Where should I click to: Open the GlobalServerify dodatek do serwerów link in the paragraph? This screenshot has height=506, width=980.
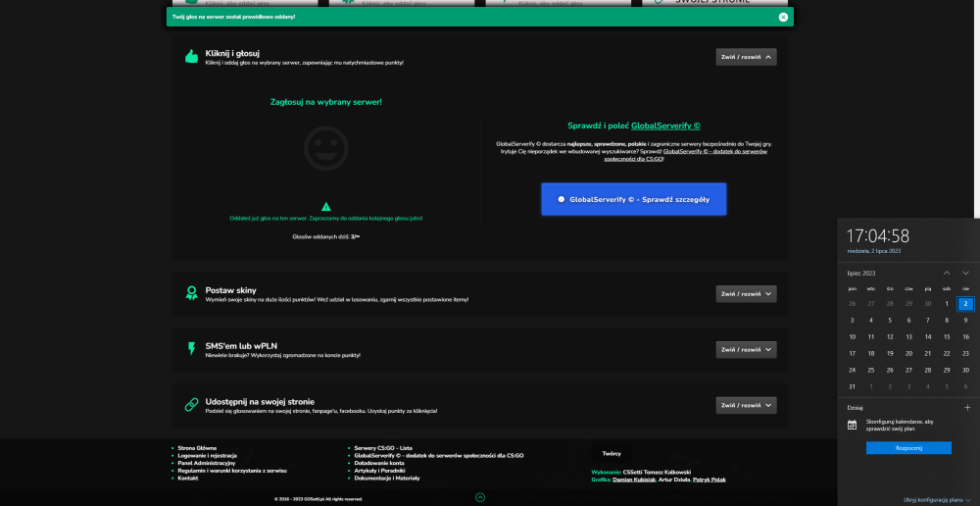click(685, 155)
